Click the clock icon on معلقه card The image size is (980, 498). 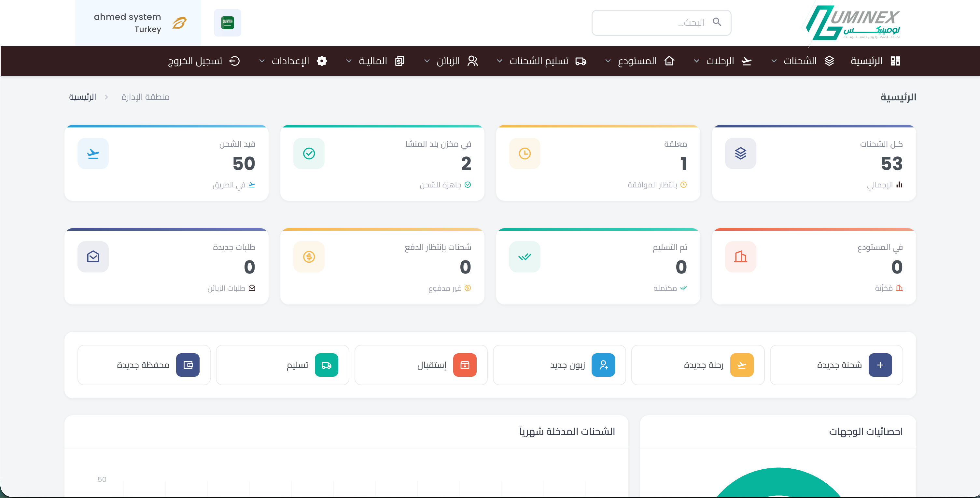[524, 154]
